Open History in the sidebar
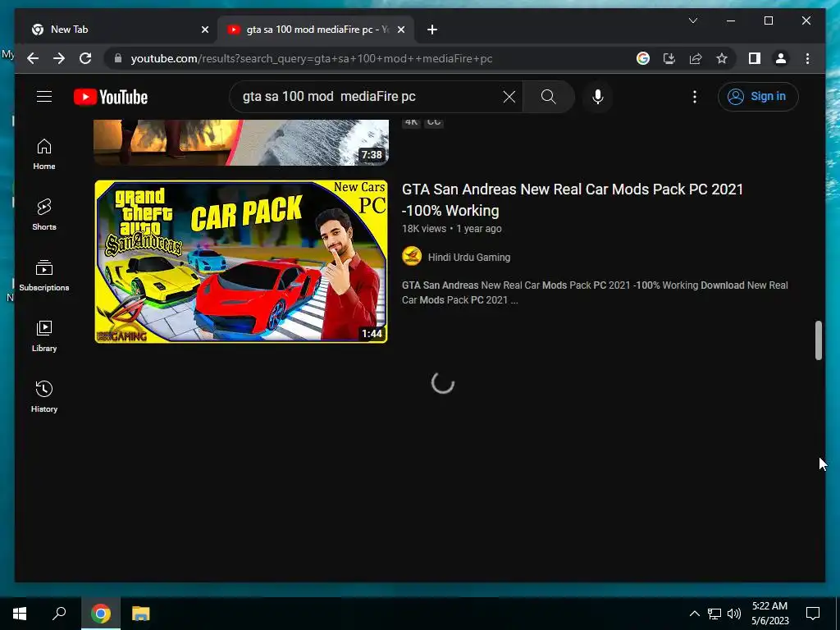The image size is (840, 630). click(x=44, y=396)
